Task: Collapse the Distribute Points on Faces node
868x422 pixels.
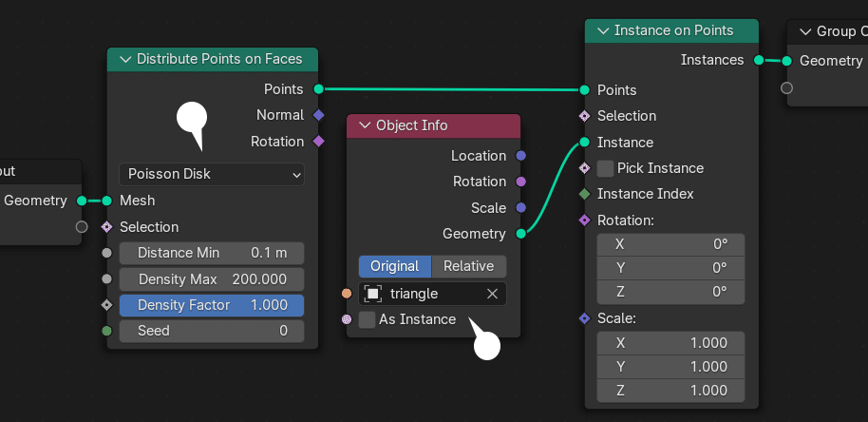Action: [123, 59]
